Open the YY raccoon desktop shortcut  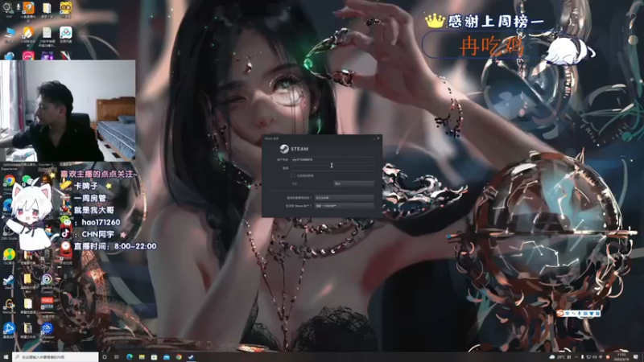click(x=65, y=8)
